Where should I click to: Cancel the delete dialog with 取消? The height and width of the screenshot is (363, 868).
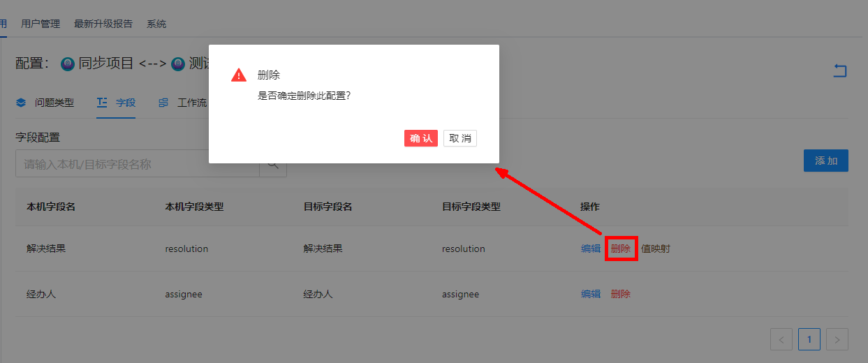point(459,138)
